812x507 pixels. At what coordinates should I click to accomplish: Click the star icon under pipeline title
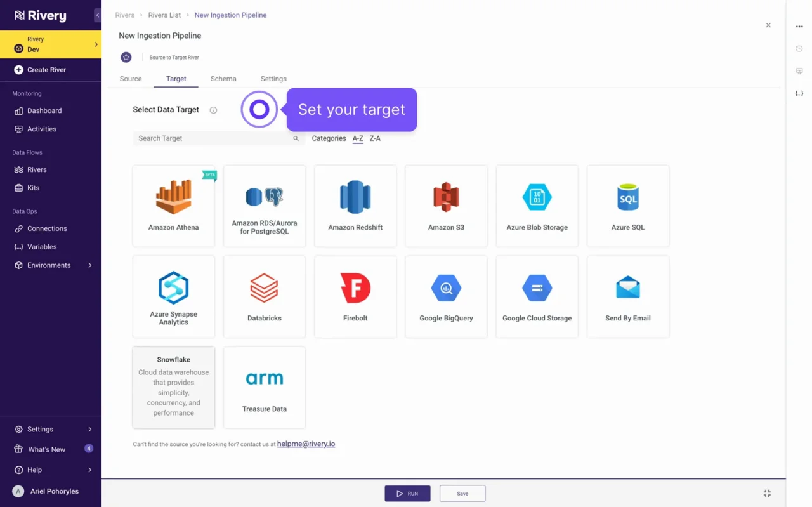(x=126, y=57)
